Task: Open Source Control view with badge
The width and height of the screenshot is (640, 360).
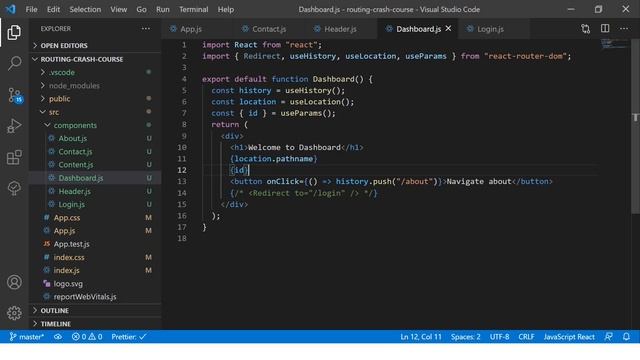Action: 15,95
